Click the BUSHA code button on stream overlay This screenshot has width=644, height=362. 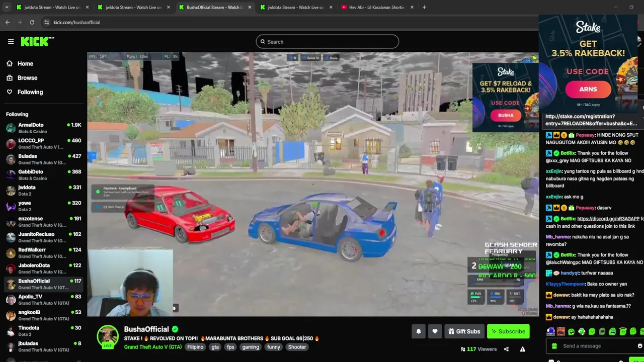coord(506,115)
